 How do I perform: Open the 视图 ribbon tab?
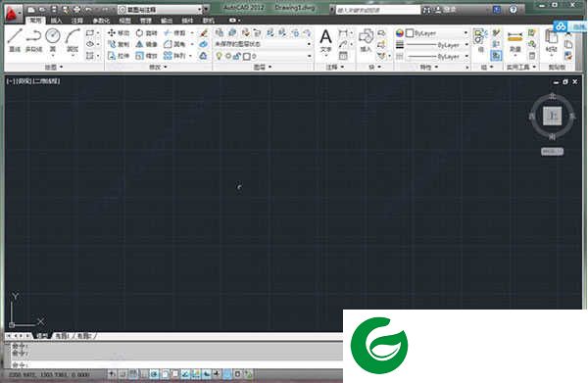click(124, 21)
